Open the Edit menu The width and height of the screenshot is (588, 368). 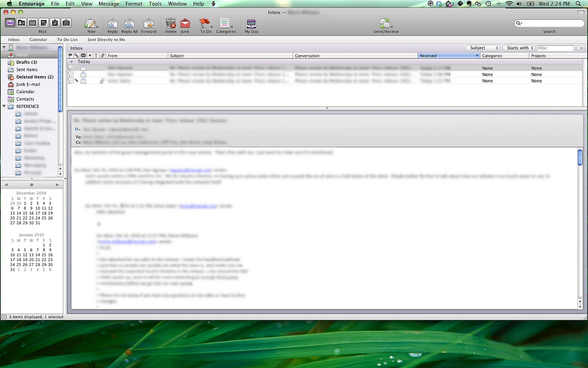[70, 4]
